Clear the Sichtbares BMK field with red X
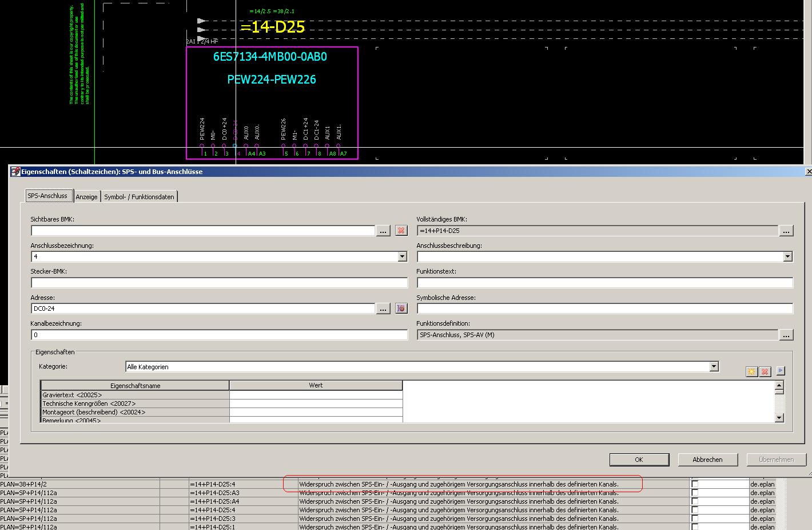The width and height of the screenshot is (812, 530). (x=401, y=231)
